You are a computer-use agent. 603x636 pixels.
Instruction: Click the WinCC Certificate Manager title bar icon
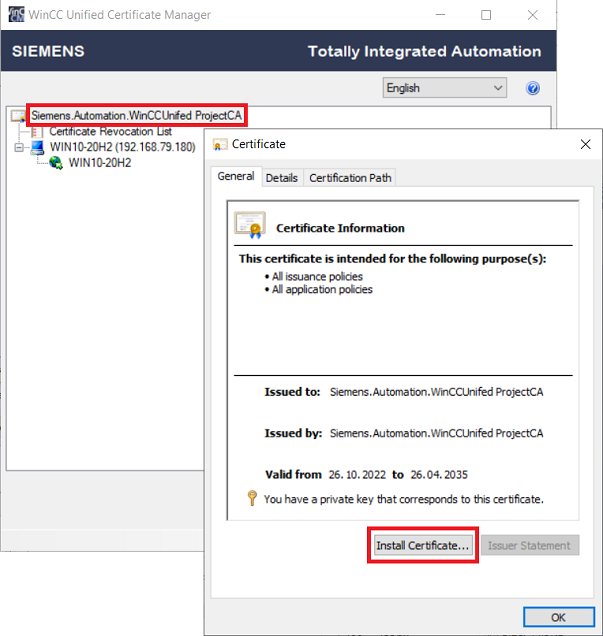[16, 15]
